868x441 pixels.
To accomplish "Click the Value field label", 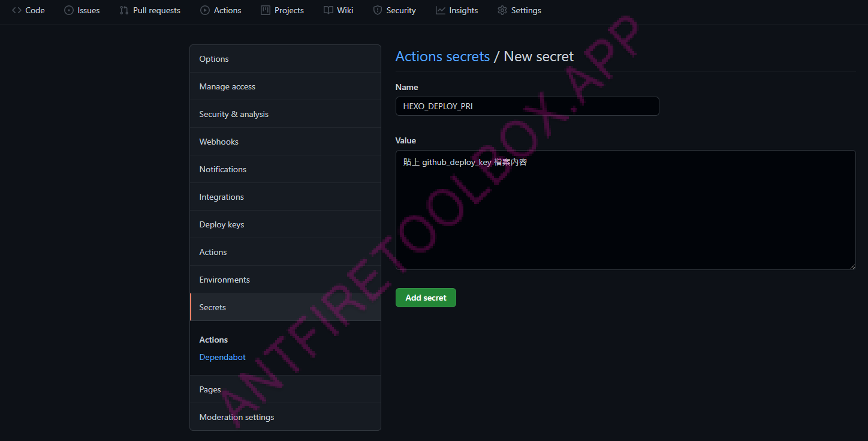I will coord(406,140).
